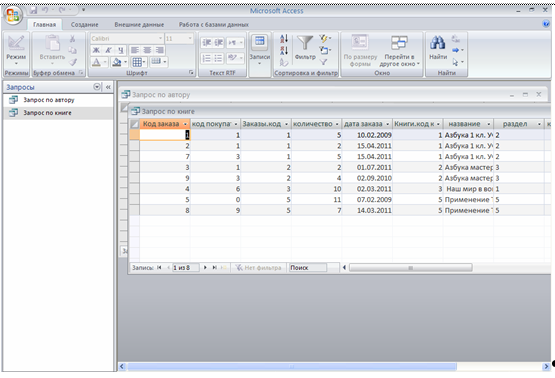The image size is (555, 378).
Task: Open Заказы.код column dropdown arrow
Action: [x=286, y=124]
